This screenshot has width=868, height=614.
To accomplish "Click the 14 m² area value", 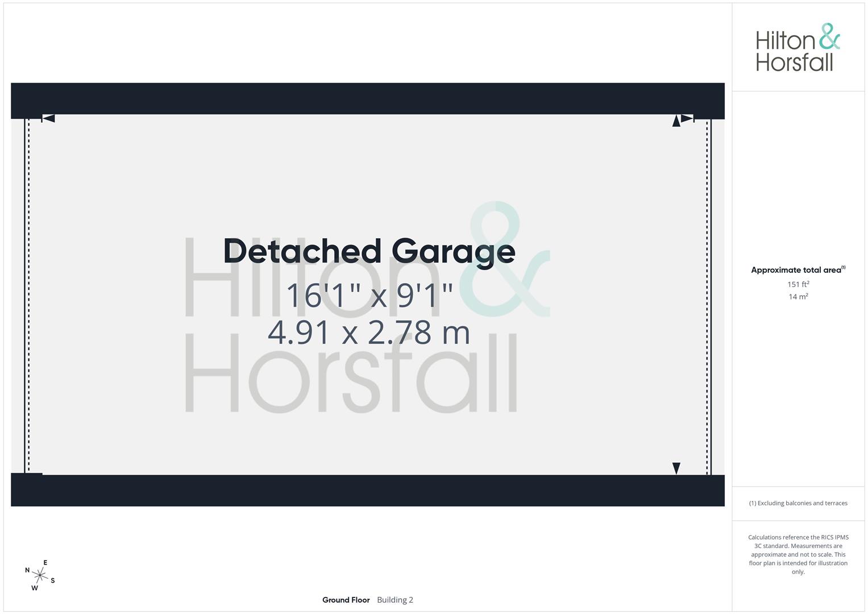I will click(798, 297).
